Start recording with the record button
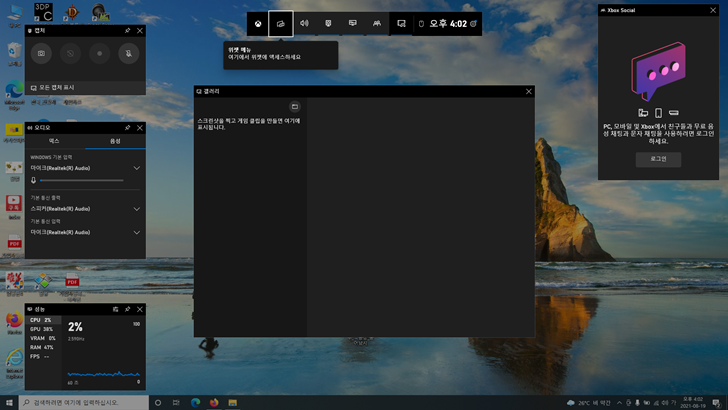This screenshot has height=410, width=728. (99, 53)
